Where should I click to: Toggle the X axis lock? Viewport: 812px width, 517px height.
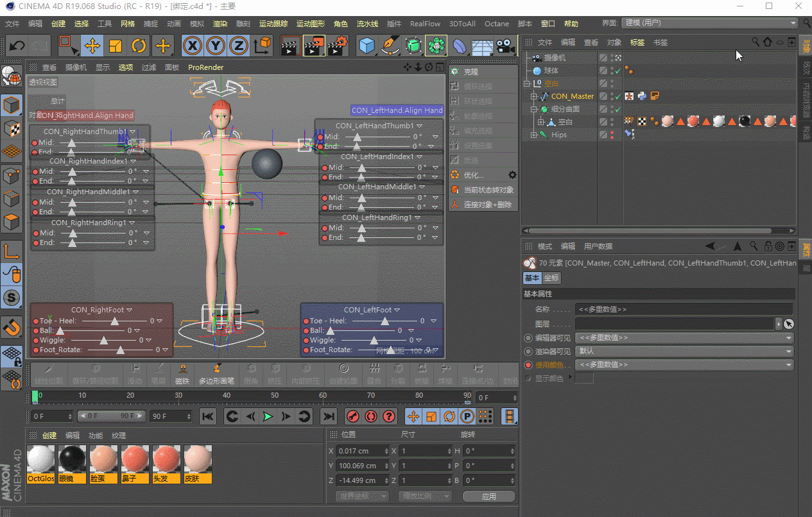pos(192,46)
